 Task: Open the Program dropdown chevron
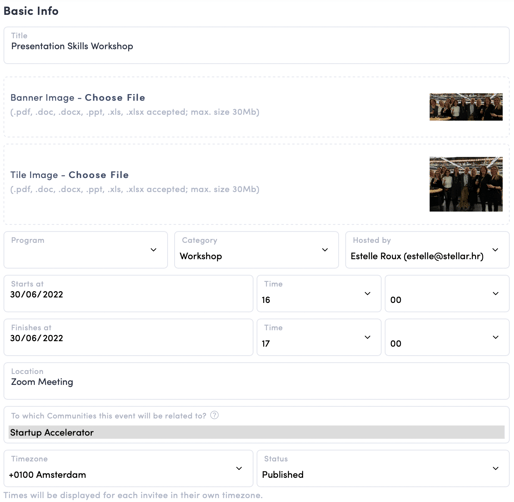click(x=153, y=250)
